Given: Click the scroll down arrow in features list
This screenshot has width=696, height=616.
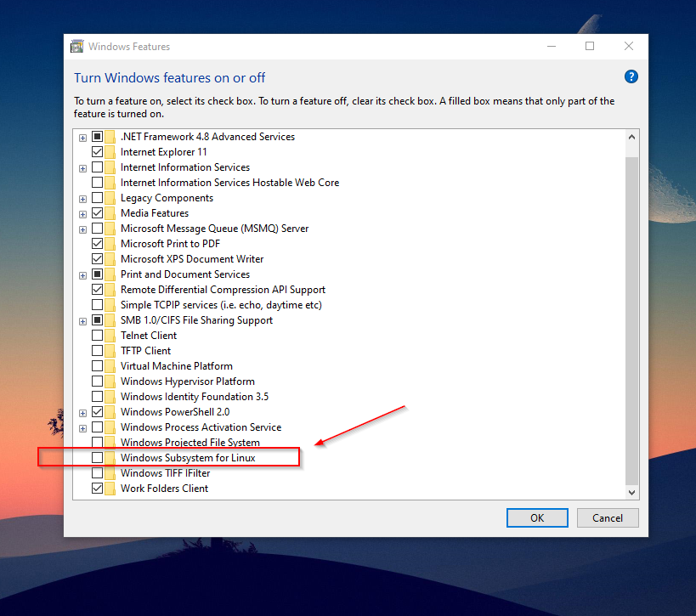Looking at the screenshot, I should tap(631, 492).
